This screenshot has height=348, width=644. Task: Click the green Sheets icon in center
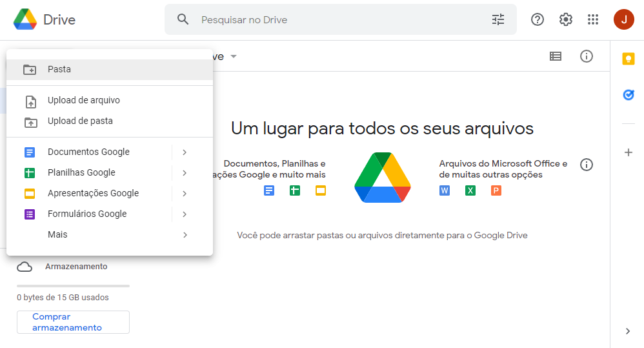click(295, 190)
